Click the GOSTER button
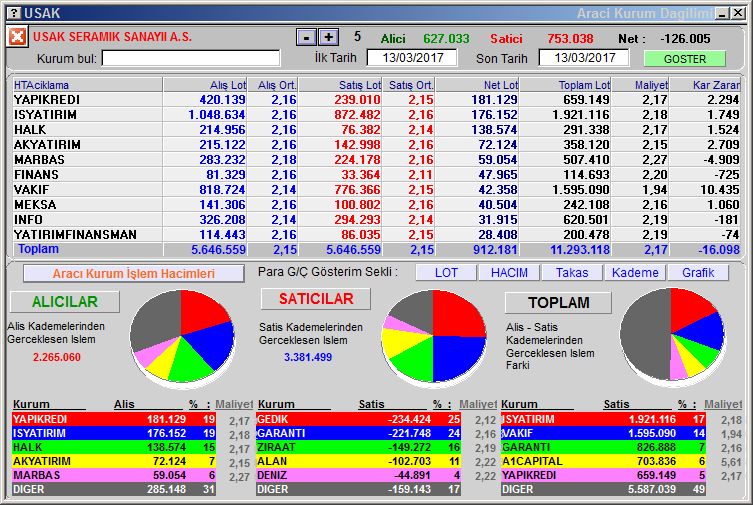Viewport: 753px width, 505px height. (x=684, y=59)
